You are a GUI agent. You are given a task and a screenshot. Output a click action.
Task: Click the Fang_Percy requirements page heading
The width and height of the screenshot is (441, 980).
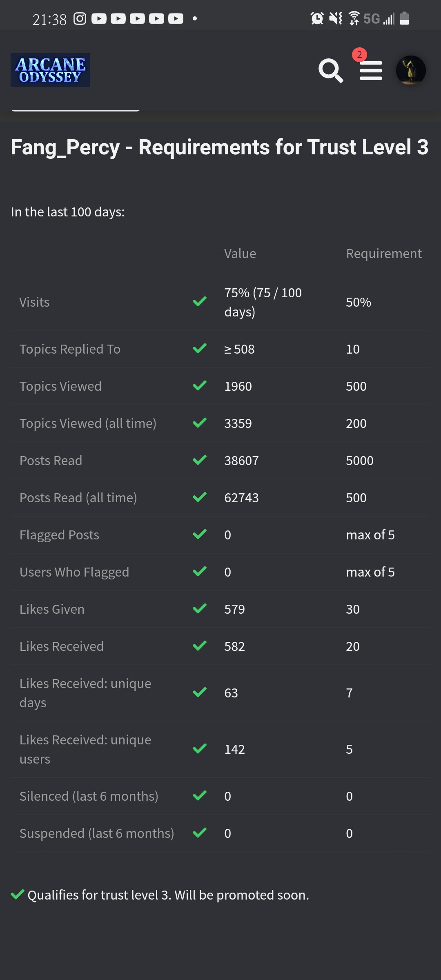[220, 147]
